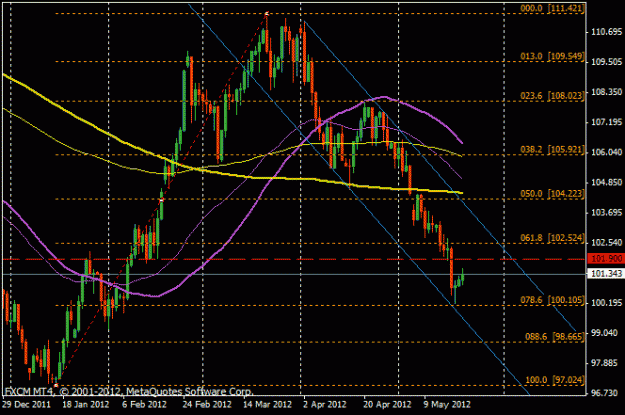This screenshot has height=415, width=625.
Task: Click the 24 Feb 2012 date label
Action: pos(207,405)
